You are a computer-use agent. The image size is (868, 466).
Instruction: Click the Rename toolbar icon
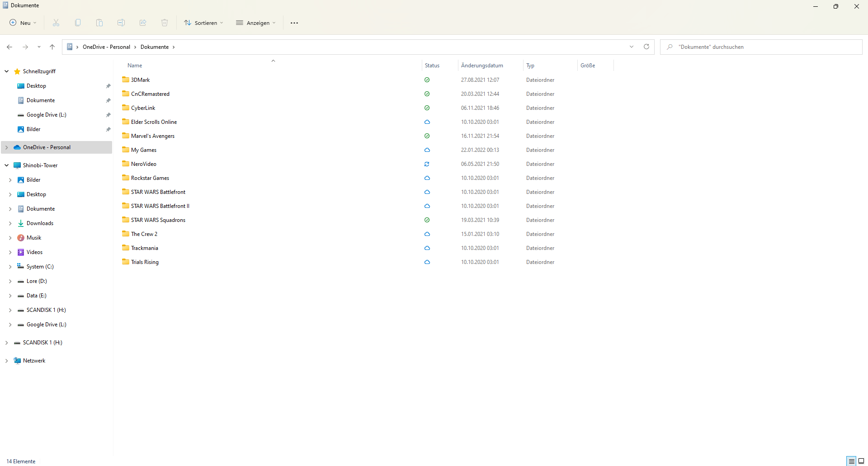[121, 23]
